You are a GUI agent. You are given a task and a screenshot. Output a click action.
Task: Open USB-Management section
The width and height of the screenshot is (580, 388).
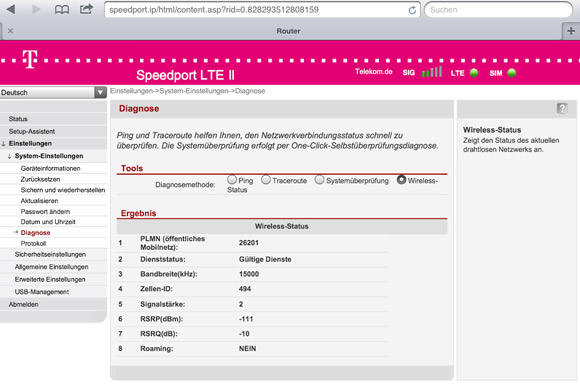pos(42,292)
